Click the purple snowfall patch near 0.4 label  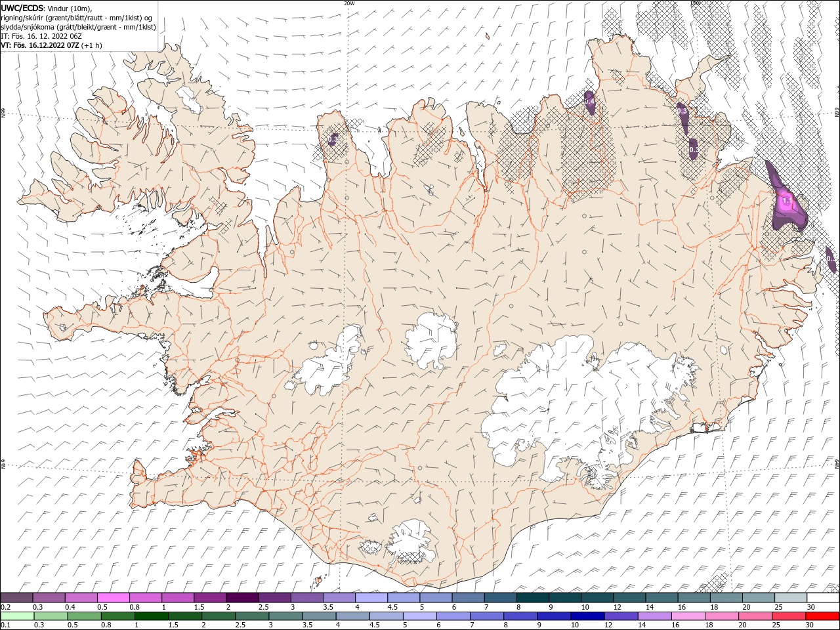pos(589,103)
